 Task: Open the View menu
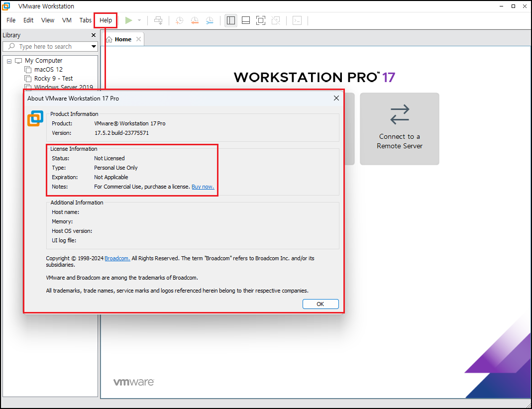(x=48, y=20)
